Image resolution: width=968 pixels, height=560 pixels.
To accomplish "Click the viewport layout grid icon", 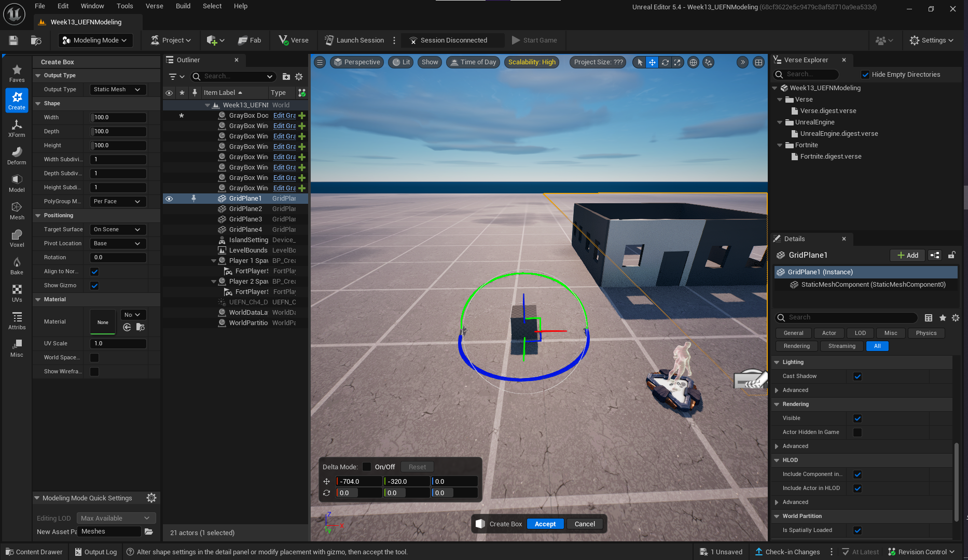I will pyautogui.click(x=758, y=62).
